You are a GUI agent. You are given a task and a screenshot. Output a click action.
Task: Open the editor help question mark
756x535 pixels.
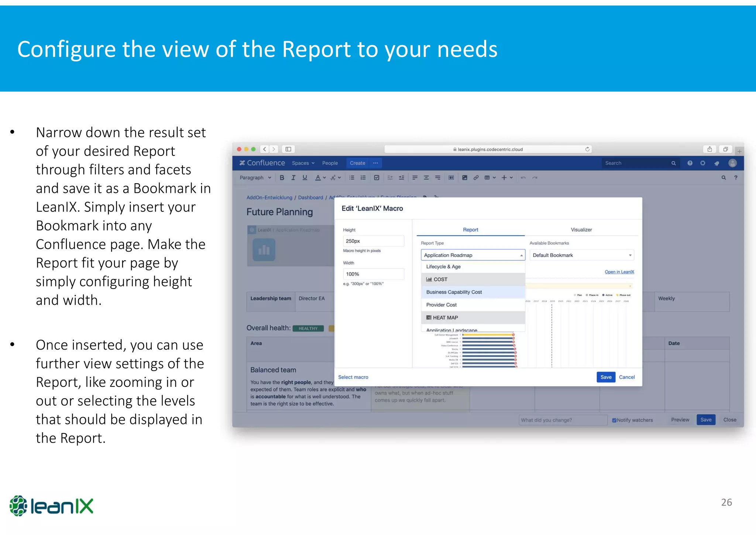736,178
